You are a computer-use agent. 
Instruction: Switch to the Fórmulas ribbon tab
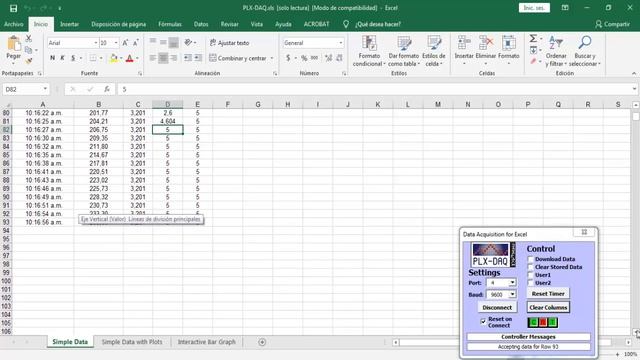[x=170, y=24]
